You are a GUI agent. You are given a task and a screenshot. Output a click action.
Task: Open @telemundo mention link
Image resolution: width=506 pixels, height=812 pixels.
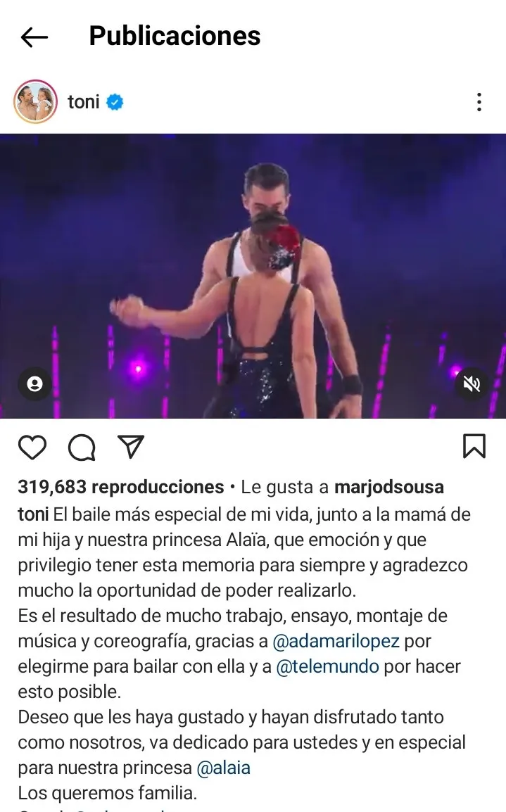(x=328, y=666)
